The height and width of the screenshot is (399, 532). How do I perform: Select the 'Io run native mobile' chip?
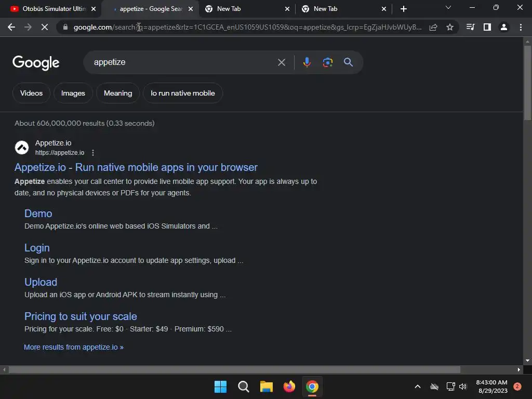tap(182, 93)
